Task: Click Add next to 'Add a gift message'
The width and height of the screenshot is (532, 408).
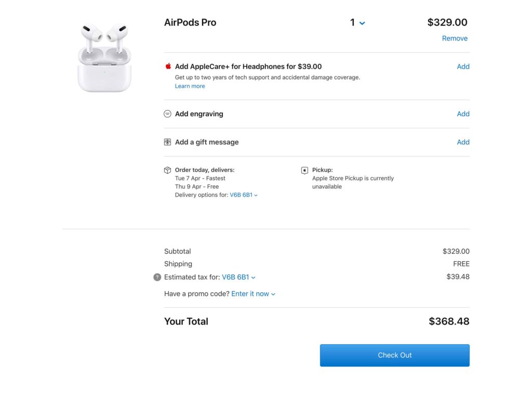Action: (x=463, y=142)
